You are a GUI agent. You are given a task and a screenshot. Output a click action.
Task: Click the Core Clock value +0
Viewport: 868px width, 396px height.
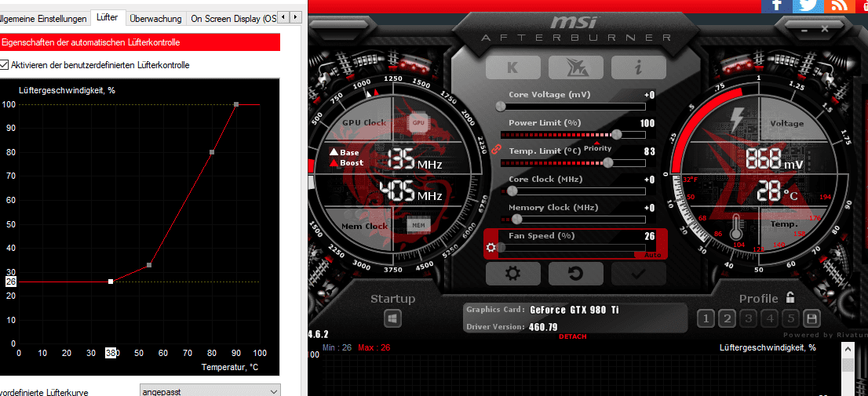point(650,180)
